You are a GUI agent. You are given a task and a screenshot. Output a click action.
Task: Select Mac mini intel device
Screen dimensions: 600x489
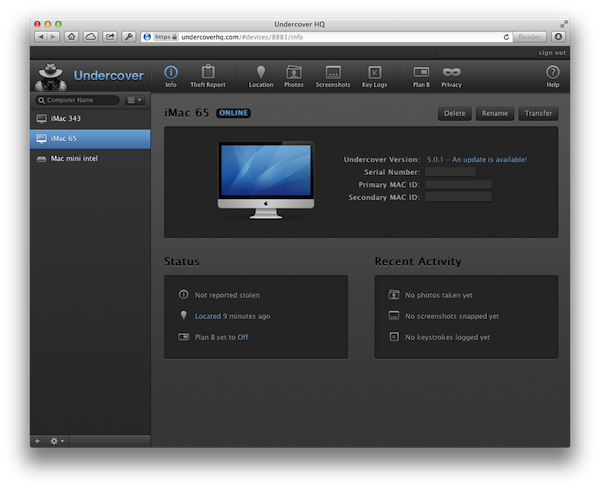(90, 158)
